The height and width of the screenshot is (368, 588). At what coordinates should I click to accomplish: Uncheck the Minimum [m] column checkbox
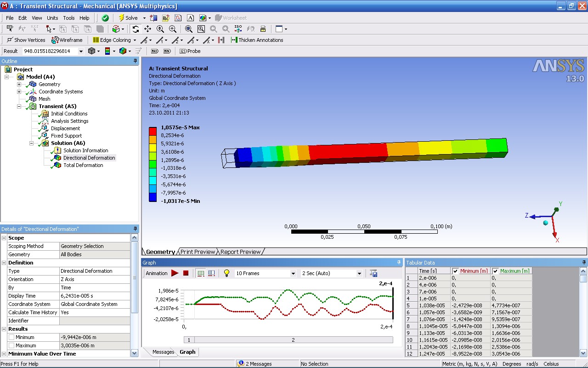tap(455, 271)
